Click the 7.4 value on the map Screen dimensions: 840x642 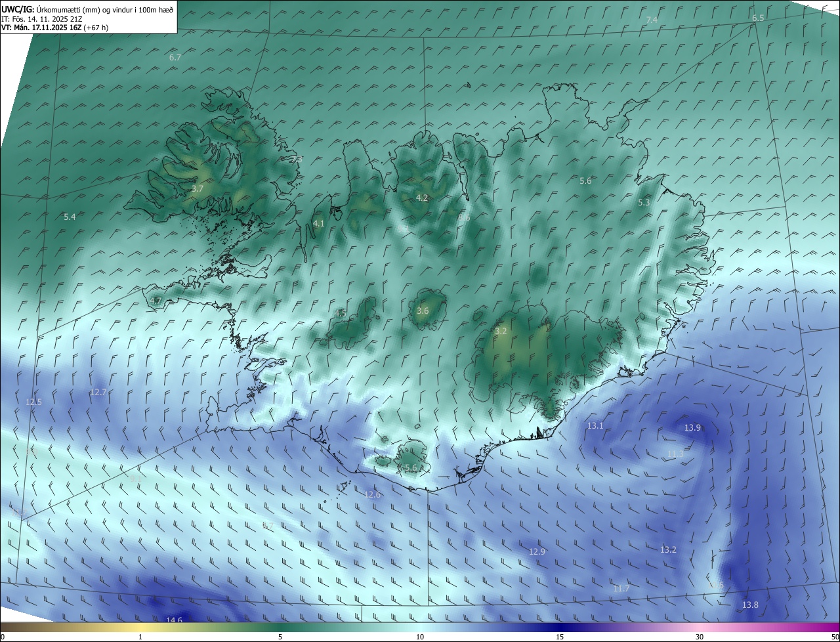(652, 20)
